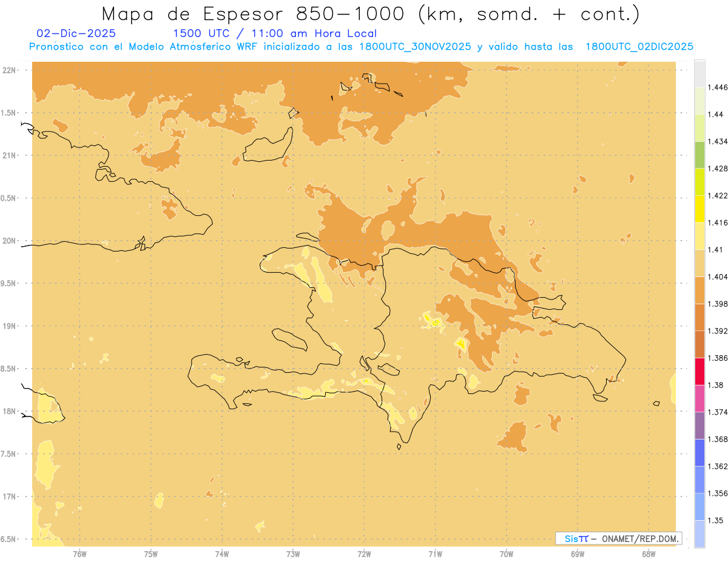Viewport: 728px width, 562px height.
Task: Click the 17N latitude axis label
Action: (x=9, y=497)
